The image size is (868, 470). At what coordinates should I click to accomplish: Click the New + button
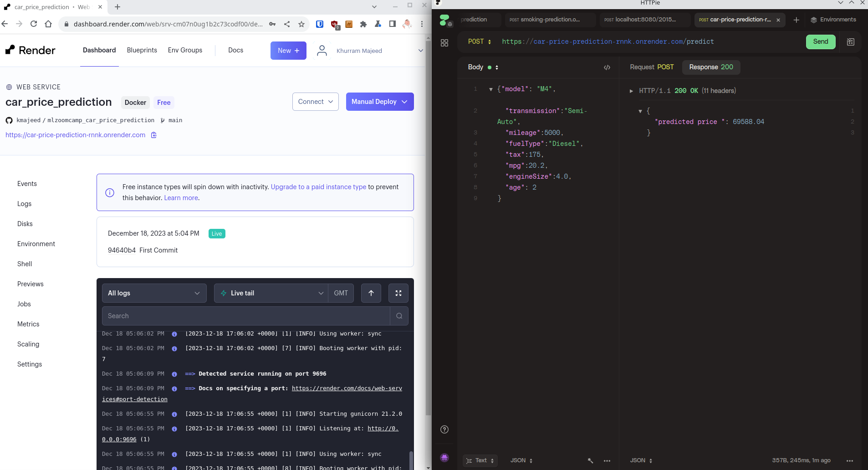click(288, 51)
